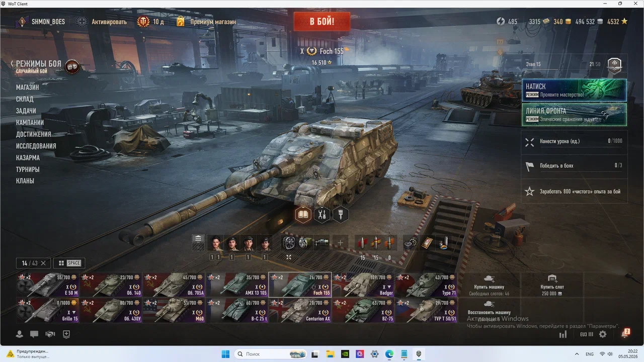
Task: Open WoT Plus subscription showing 10 д
Action: pyautogui.click(x=150, y=22)
